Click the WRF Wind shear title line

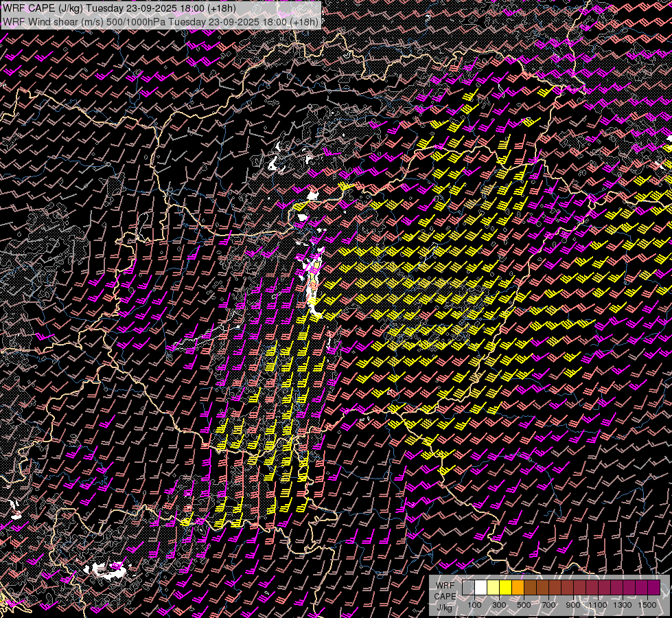click(x=161, y=21)
